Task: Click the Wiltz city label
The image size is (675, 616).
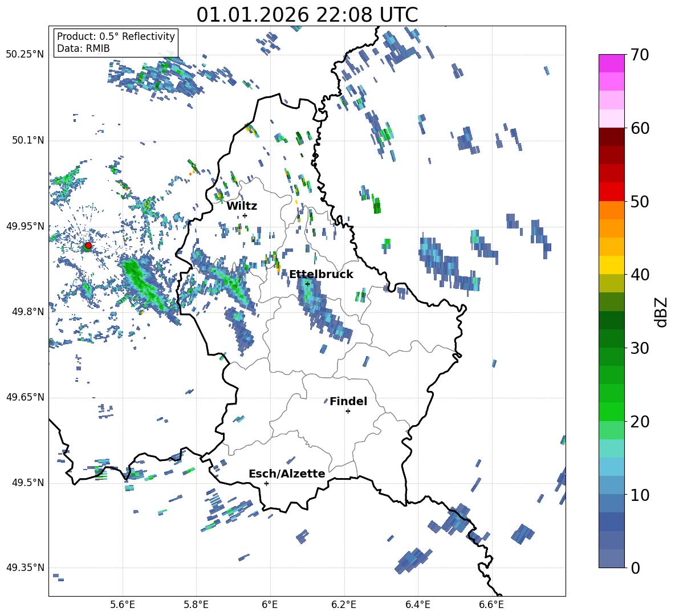Action: coord(242,206)
